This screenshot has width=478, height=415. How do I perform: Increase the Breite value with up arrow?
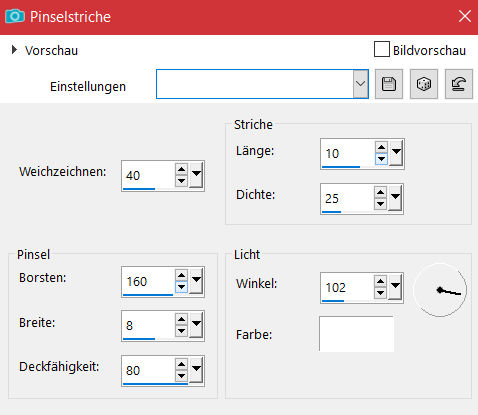[x=181, y=319]
